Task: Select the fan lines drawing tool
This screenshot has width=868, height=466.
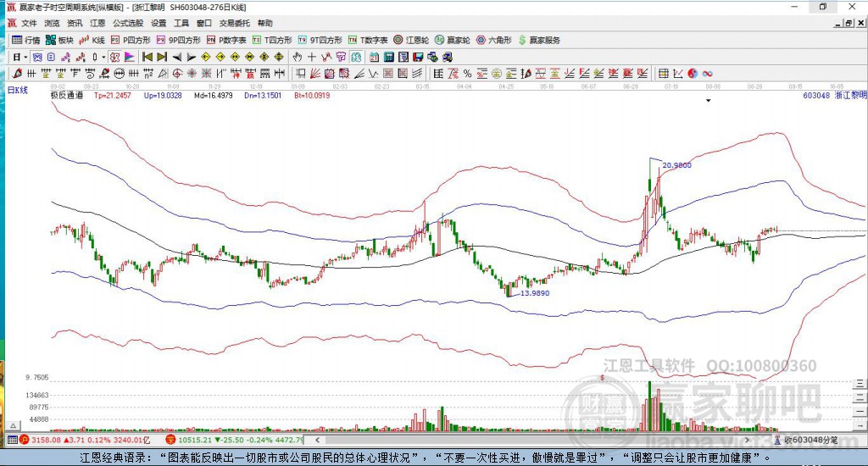Action: [x=315, y=73]
